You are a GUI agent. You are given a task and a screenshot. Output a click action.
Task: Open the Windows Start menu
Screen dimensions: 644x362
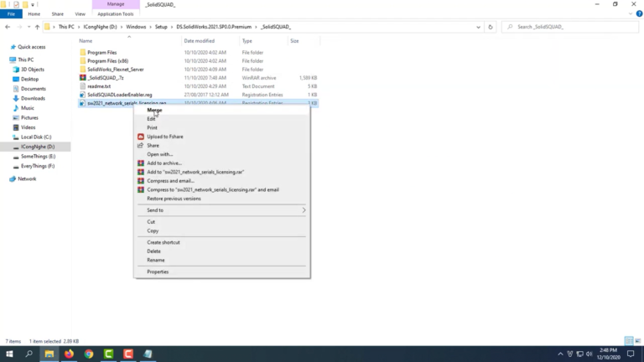(9, 354)
